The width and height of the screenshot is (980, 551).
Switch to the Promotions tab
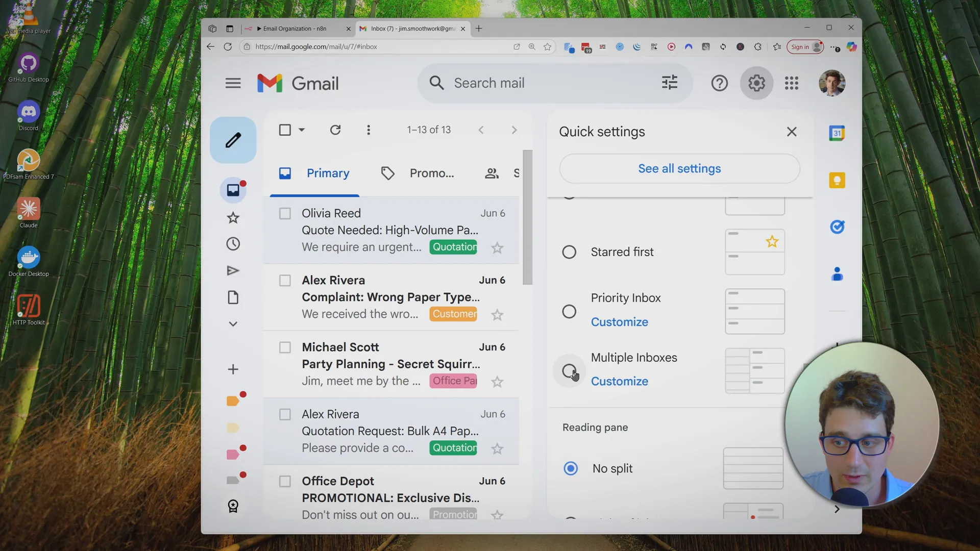tap(418, 173)
